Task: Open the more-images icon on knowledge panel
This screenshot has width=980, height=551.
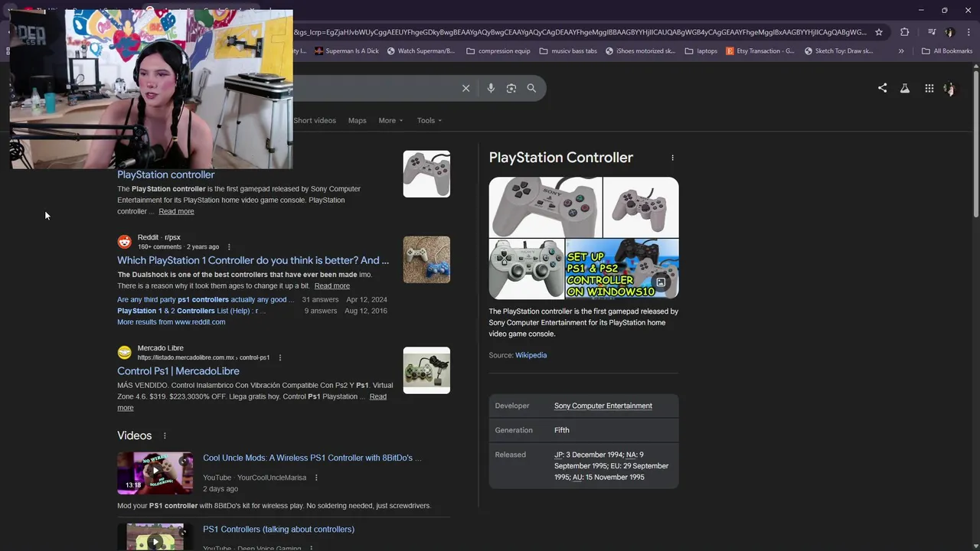Action: click(x=661, y=282)
